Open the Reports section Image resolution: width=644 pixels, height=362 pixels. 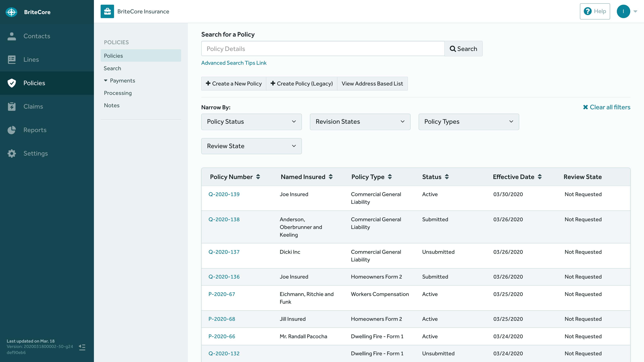pos(35,130)
